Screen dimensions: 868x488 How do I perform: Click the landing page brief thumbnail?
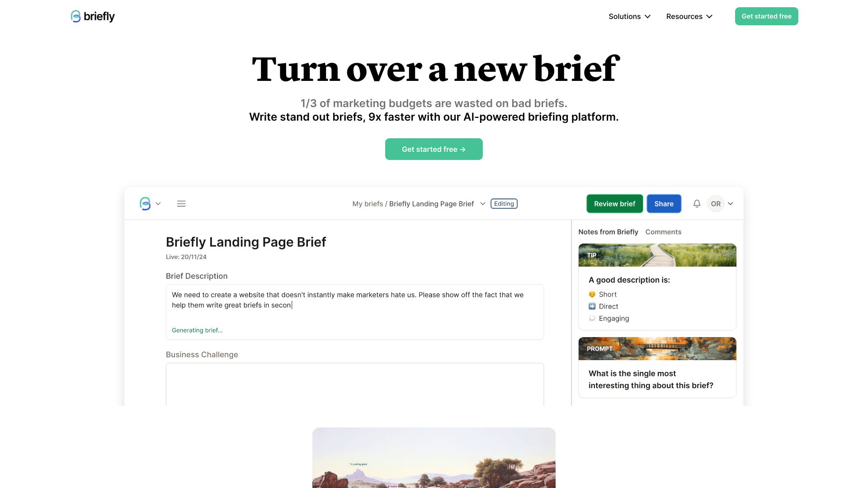(434, 458)
